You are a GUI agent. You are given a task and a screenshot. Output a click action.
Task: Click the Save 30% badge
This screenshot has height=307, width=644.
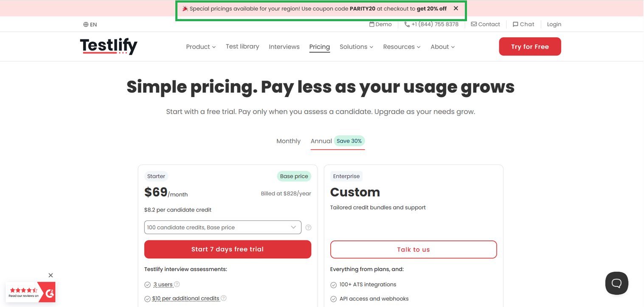point(349,141)
